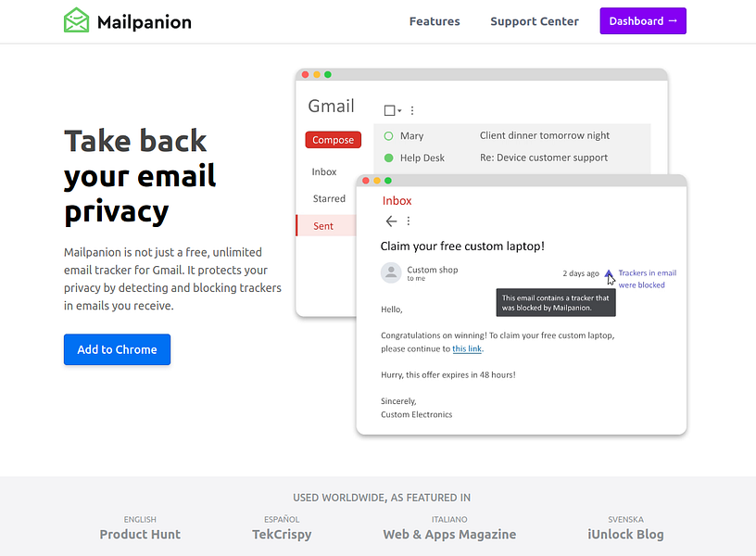Click the green dot of back Gmail window
The width and height of the screenshot is (756, 556).
(328, 75)
